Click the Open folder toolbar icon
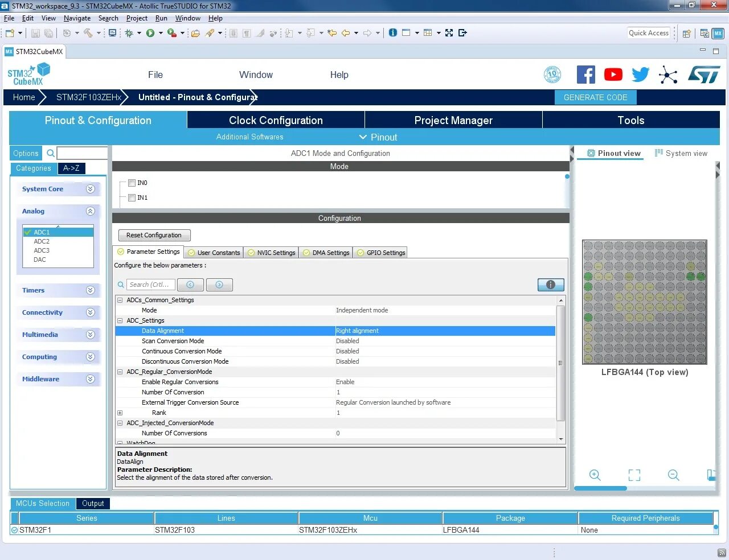 (x=195, y=33)
